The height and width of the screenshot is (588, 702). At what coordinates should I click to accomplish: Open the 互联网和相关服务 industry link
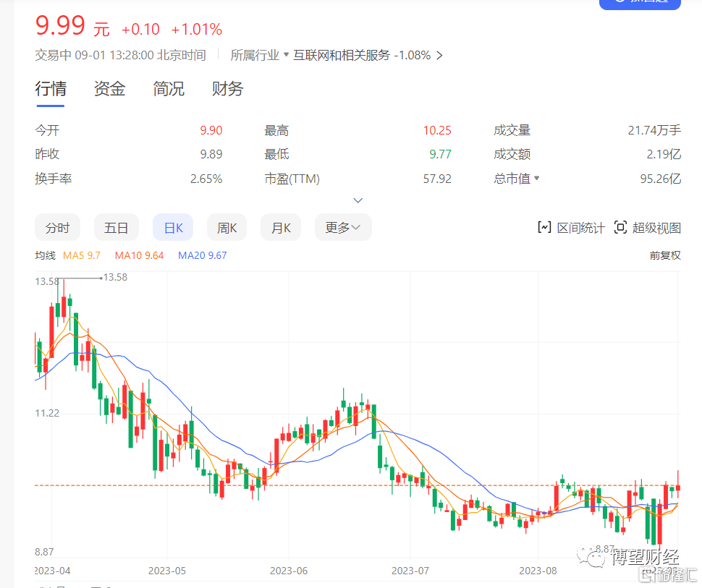click(x=342, y=55)
